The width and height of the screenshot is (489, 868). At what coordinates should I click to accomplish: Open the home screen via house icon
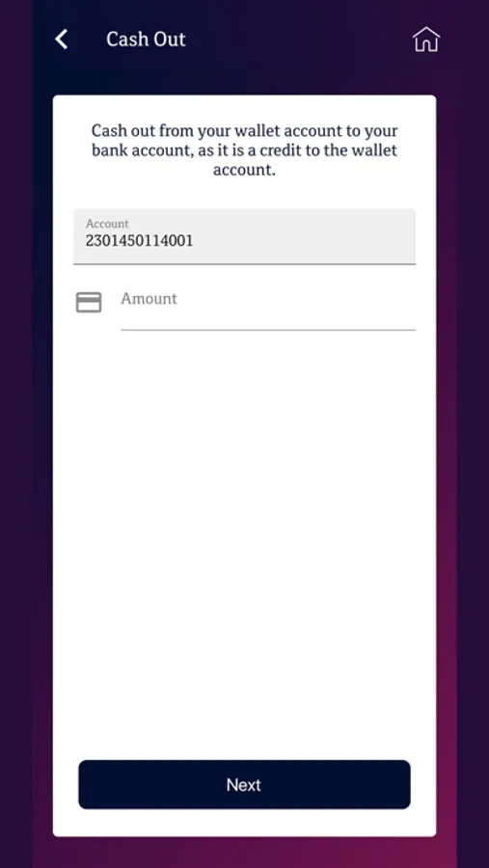[426, 40]
